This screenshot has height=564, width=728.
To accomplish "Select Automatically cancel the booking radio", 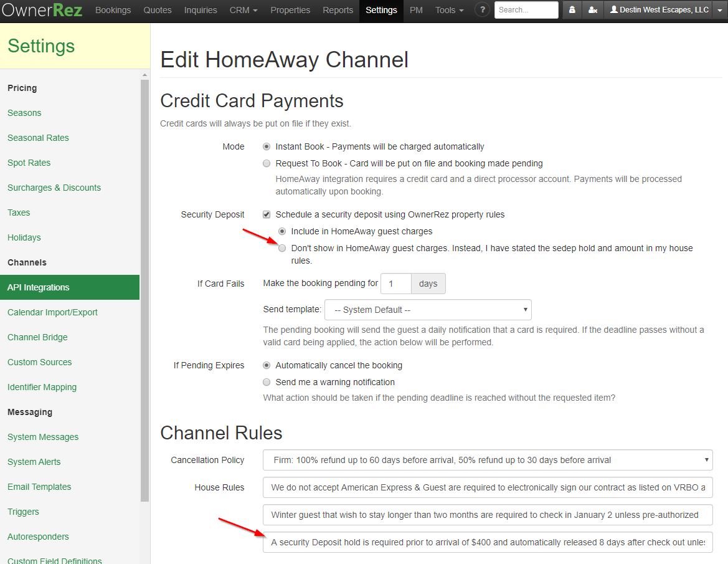I will pyautogui.click(x=267, y=366).
